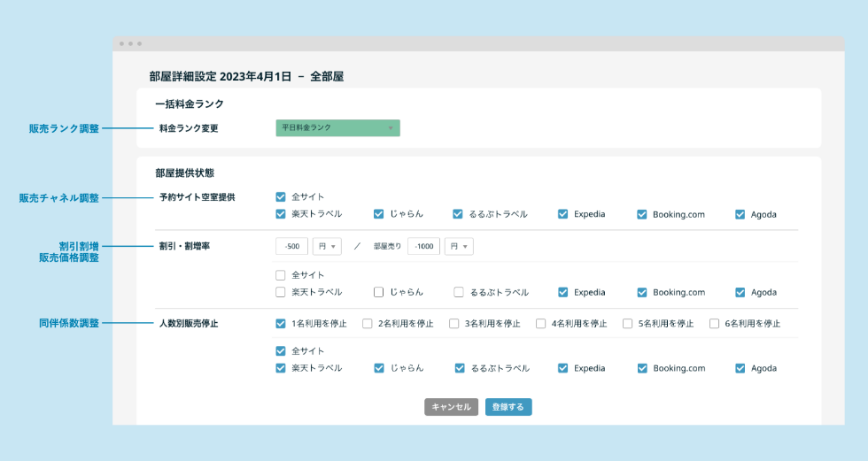Uncheck Booking.com in 人数別販売停止 section
Screen dimensions: 868x461
(x=642, y=368)
